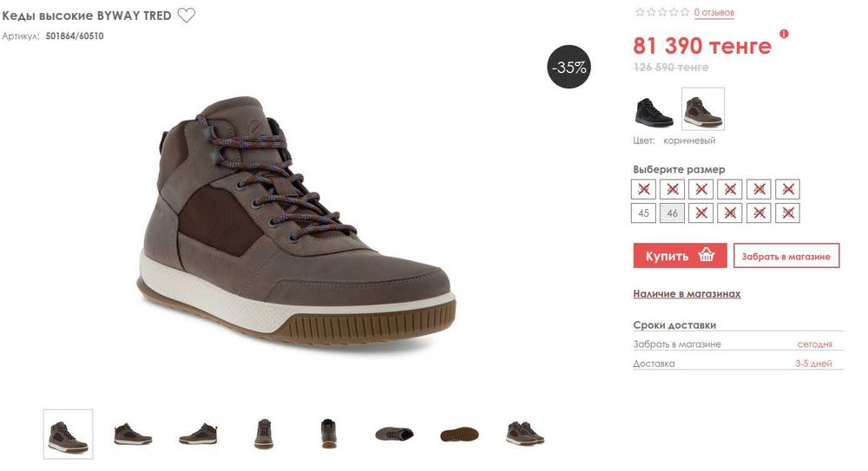
Task: Click the red price info icon
Action: coord(784,34)
